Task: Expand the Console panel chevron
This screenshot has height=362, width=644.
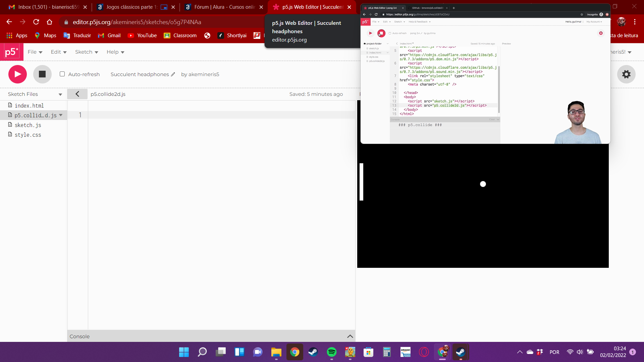Action: click(x=350, y=336)
